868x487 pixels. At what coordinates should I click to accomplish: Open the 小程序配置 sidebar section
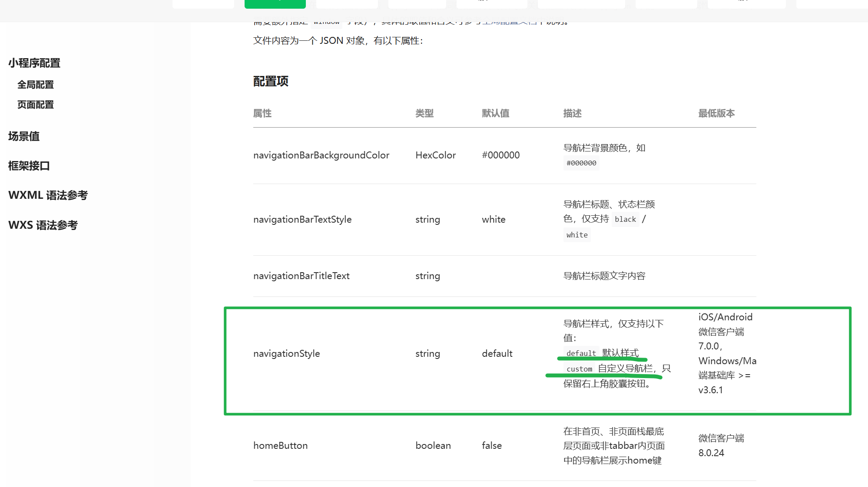[x=34, y=63]
